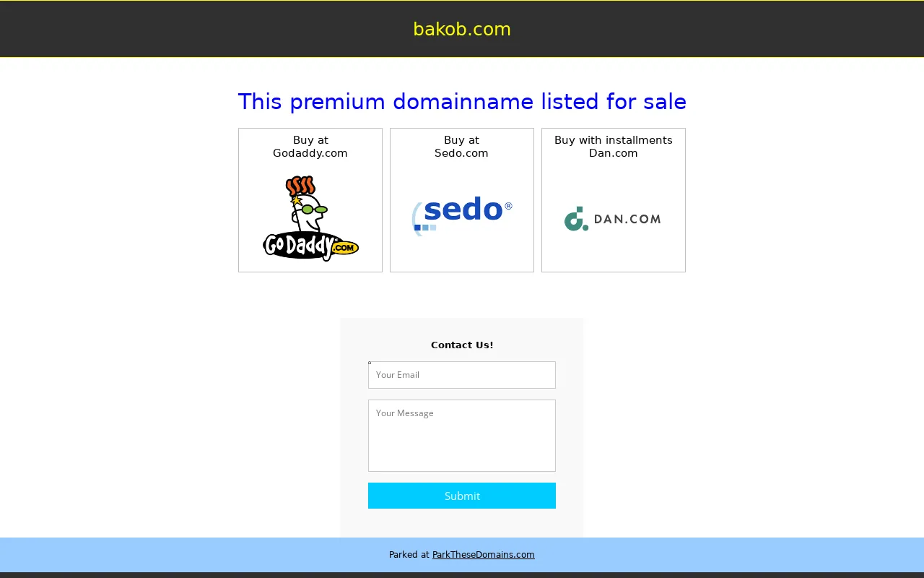Focus the Your Message text area
The height and width of the screenshot is (578, 924).
[462, 436]
